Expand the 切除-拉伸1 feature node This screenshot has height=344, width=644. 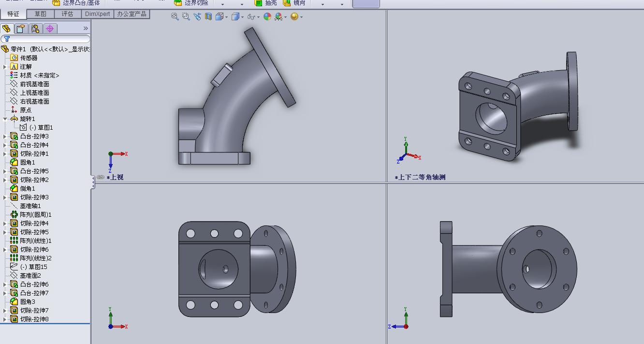coord(5,153)
